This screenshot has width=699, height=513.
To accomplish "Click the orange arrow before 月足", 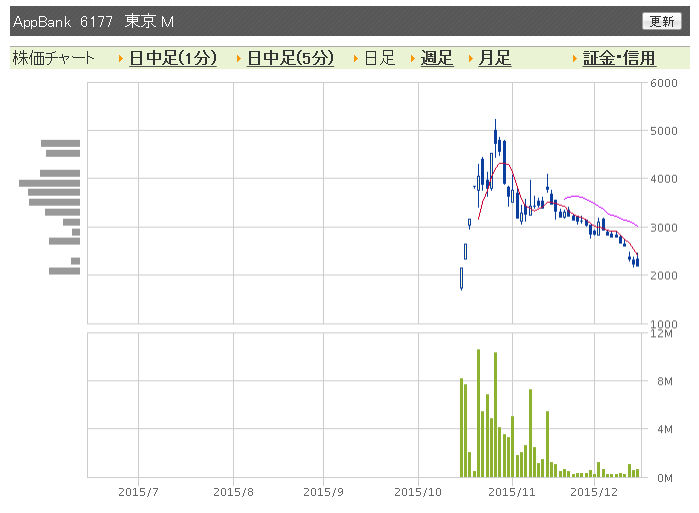I will click(x=471, y=58).
